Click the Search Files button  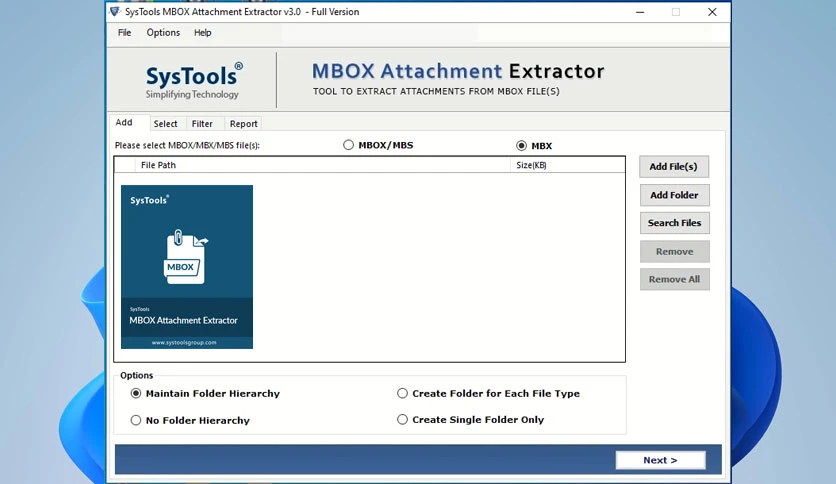(x=674, y=223)
